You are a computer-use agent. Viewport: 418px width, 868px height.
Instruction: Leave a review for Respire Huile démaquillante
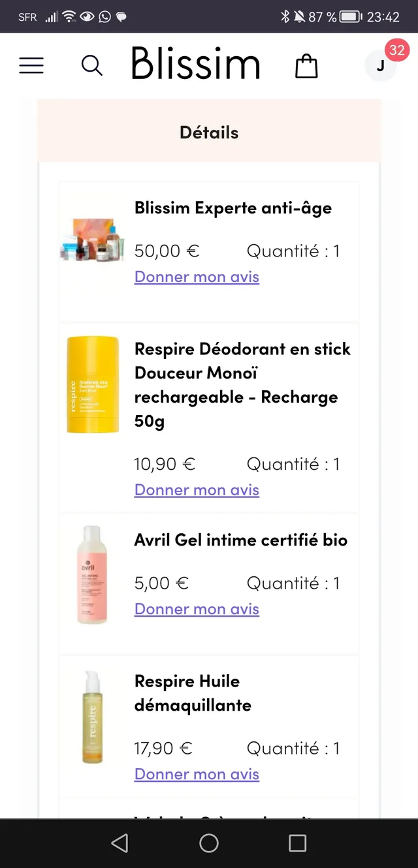click(197, 773)
